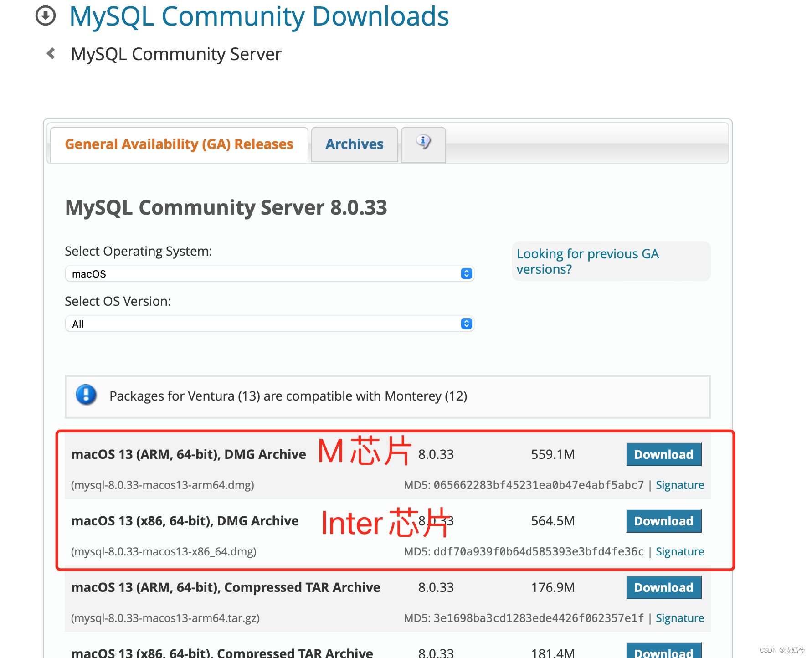Open the Select Operating System macOS dropdown
This screenshot has width=812, height=658.
click(270, 274)
